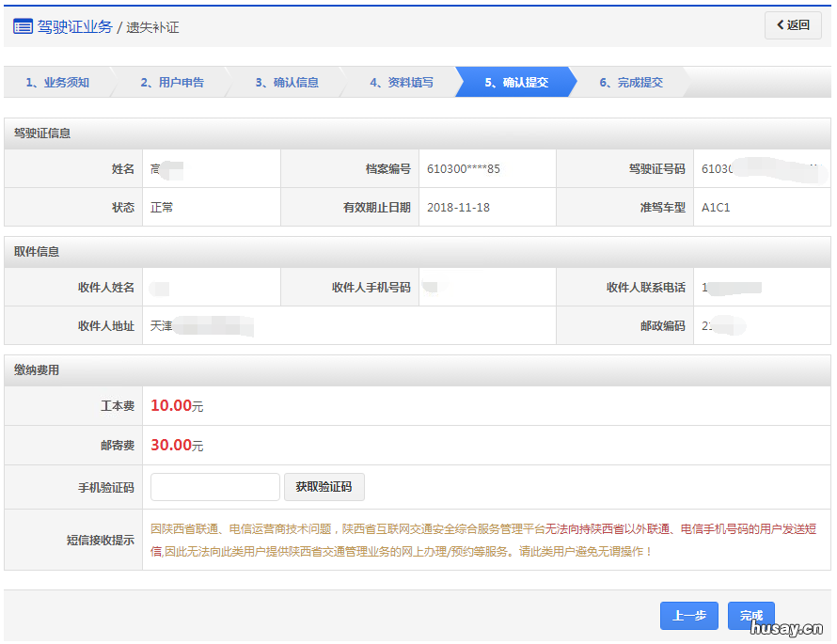Click the 手机验证码 input box
Image resolution: width=837 pixels, height=644 pixels.
(x=214, y=487)
